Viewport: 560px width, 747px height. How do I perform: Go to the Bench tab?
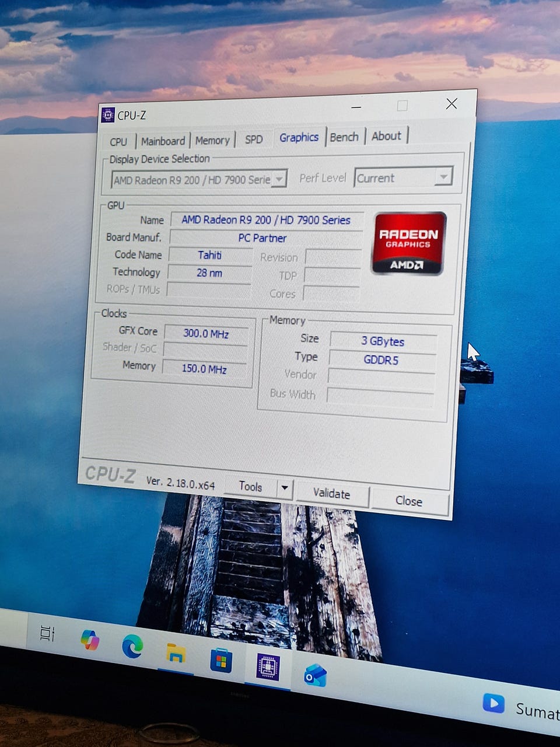[344, 137]
